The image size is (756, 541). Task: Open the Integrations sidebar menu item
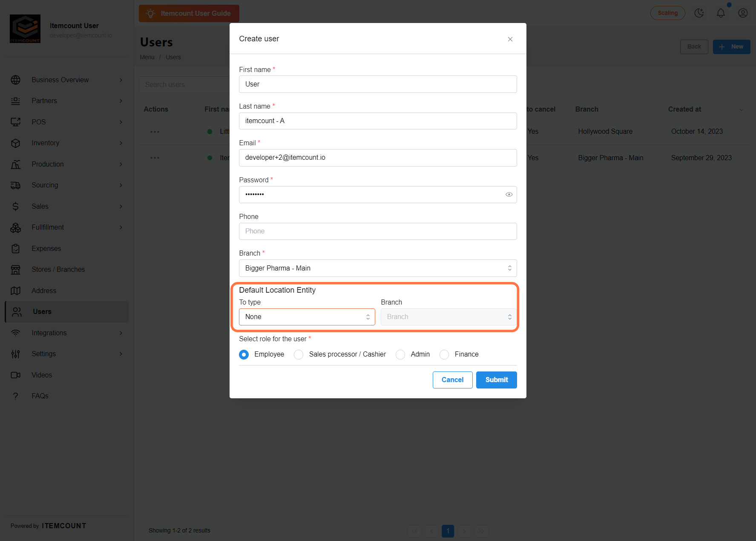(67, 333)
